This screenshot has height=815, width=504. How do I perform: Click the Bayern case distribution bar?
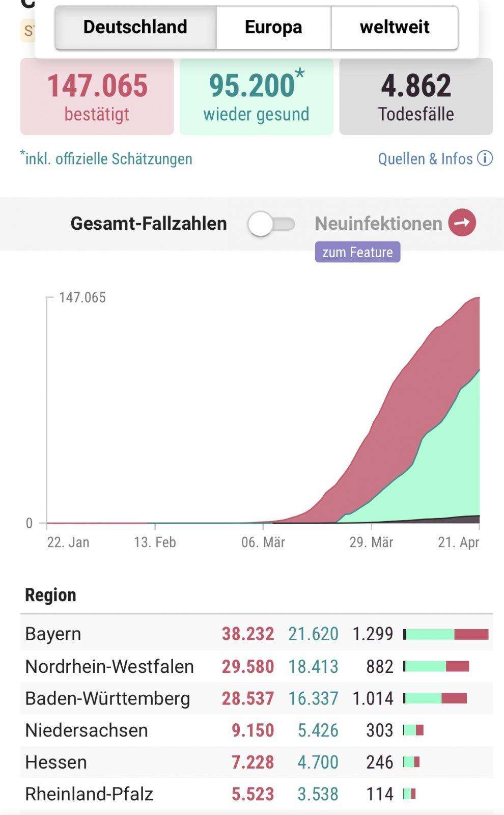coord(446,634)
